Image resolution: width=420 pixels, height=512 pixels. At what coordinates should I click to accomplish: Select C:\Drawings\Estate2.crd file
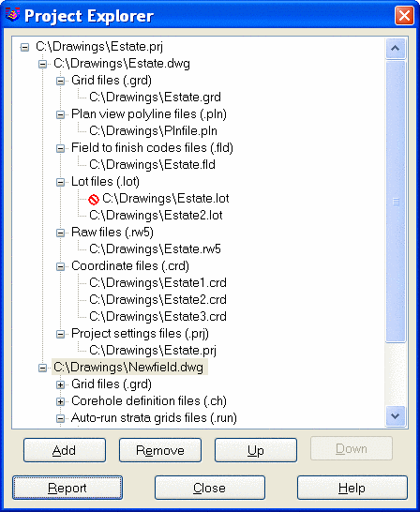(x=157, y=299)
